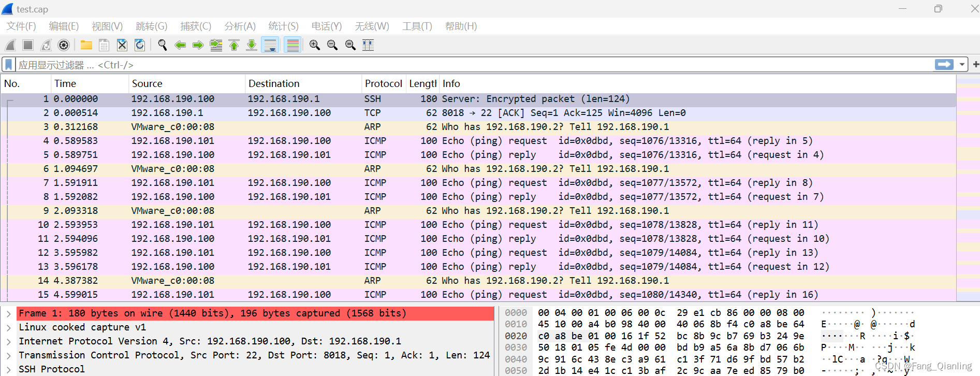Zoom in on packet text

click(314, 45)
